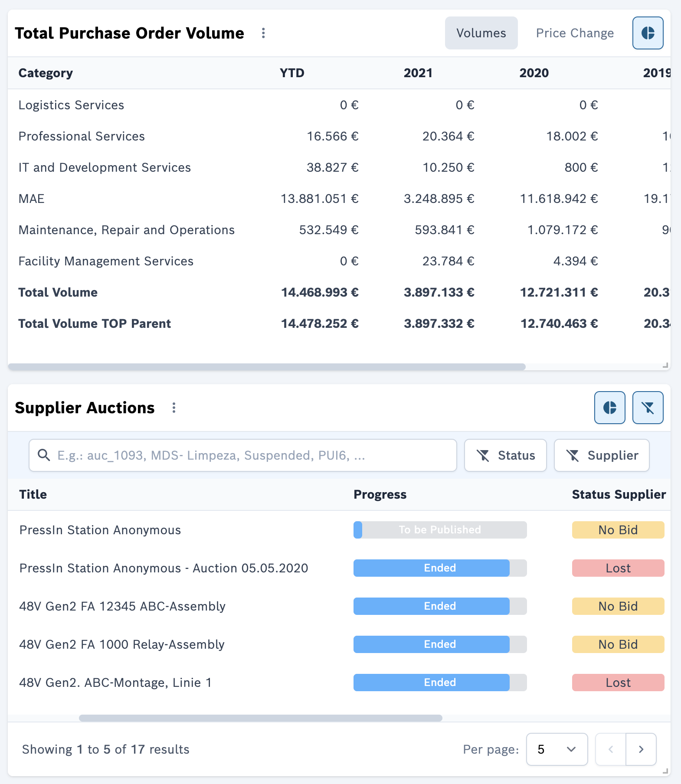Image resolution: width=681 pixels, height=784 pixels.
Task: Go to next results page
Action: click(641, 749)
